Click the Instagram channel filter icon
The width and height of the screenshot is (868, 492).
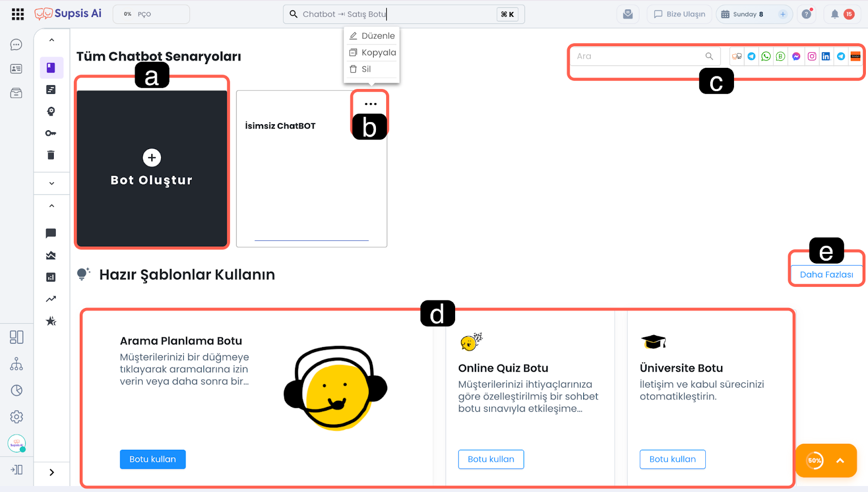[812, 56]
